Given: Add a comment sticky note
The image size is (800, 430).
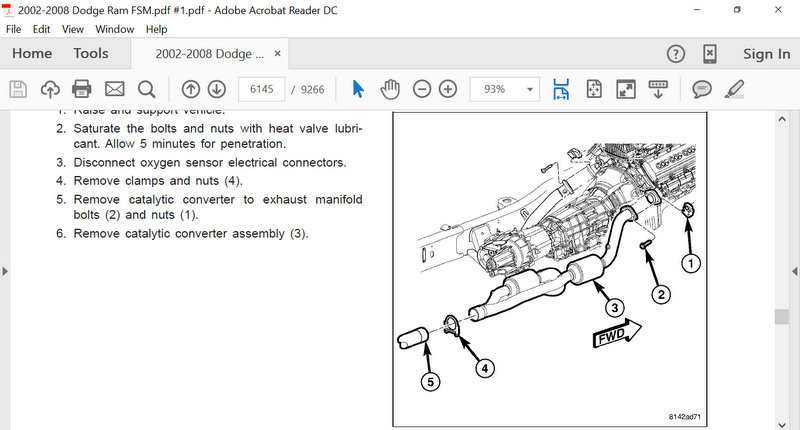Looking at the screenshot, I should [702, 89].
